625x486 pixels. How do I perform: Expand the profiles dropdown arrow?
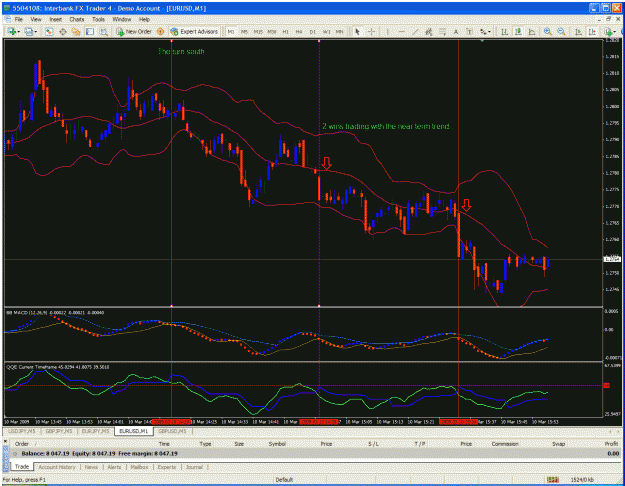coord(35,31)
